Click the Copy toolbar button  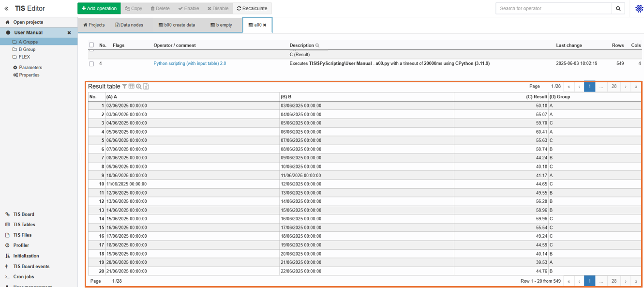[134, 8]
